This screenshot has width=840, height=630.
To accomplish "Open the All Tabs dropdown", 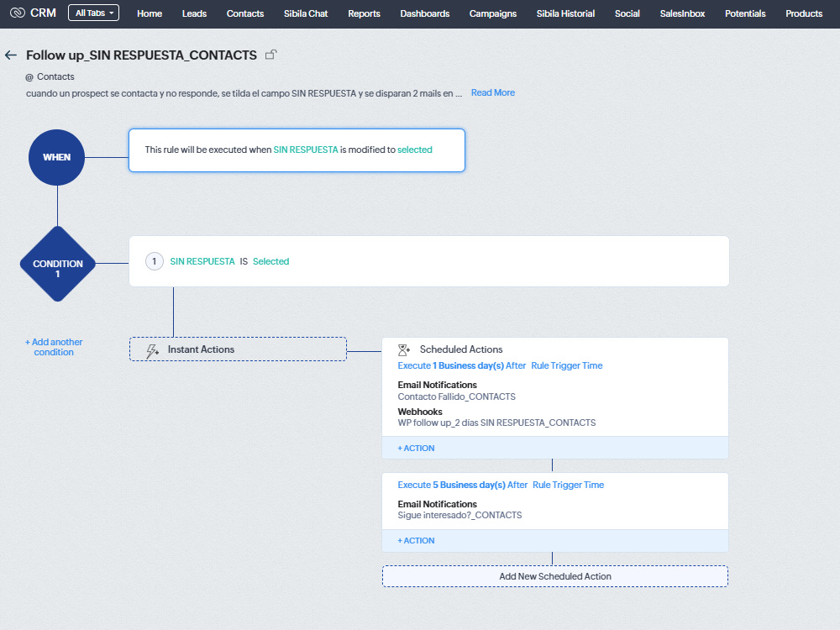I will [x=94, y=13].
